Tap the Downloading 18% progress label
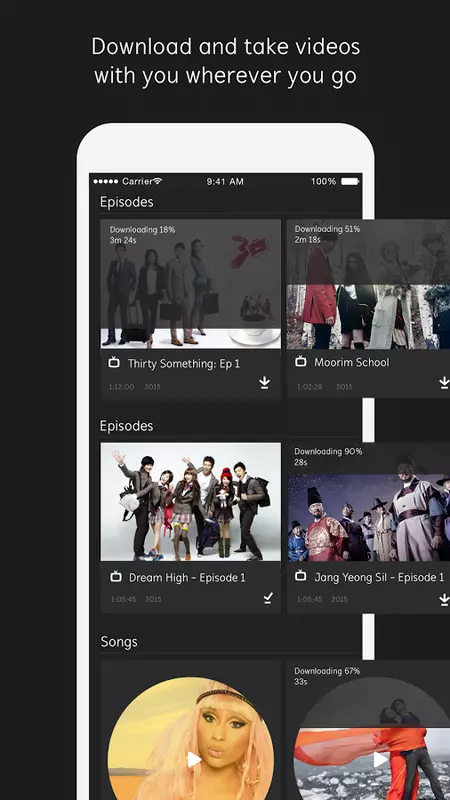450x800 pixels. tap(142, 230)
